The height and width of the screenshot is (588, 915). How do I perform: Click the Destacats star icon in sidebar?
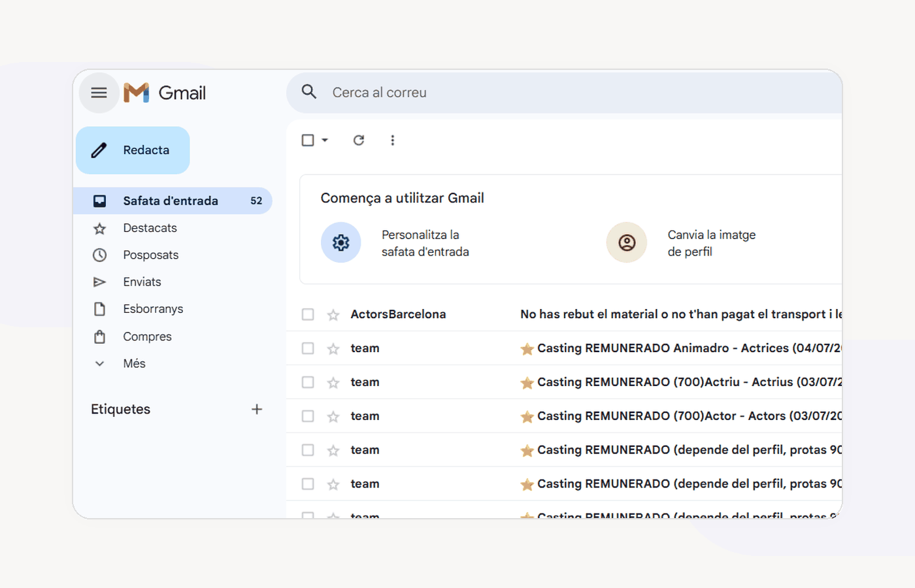99,229
